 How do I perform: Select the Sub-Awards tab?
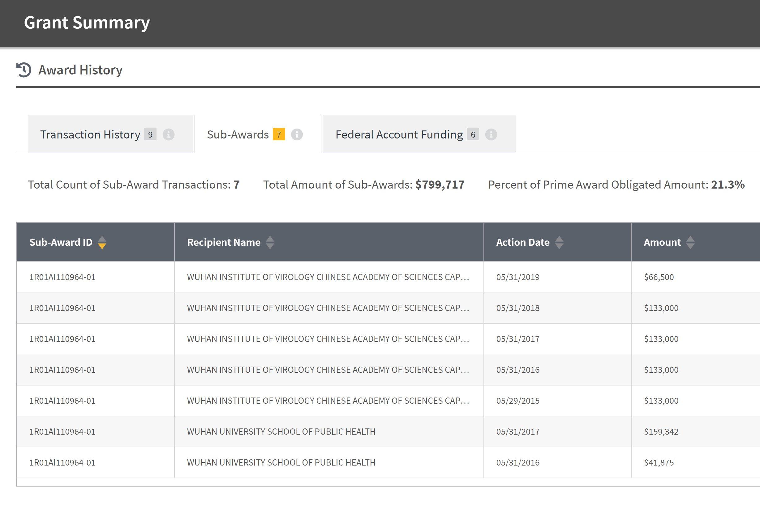(258, 134)
